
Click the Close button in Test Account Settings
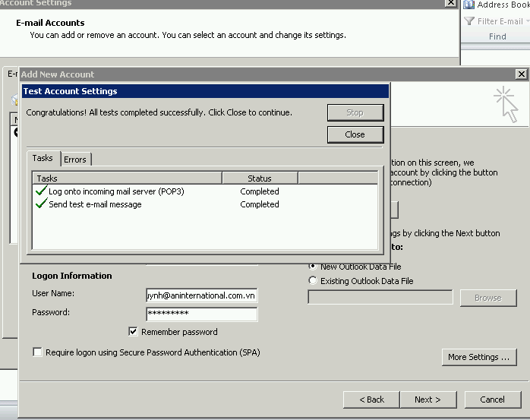355,134
